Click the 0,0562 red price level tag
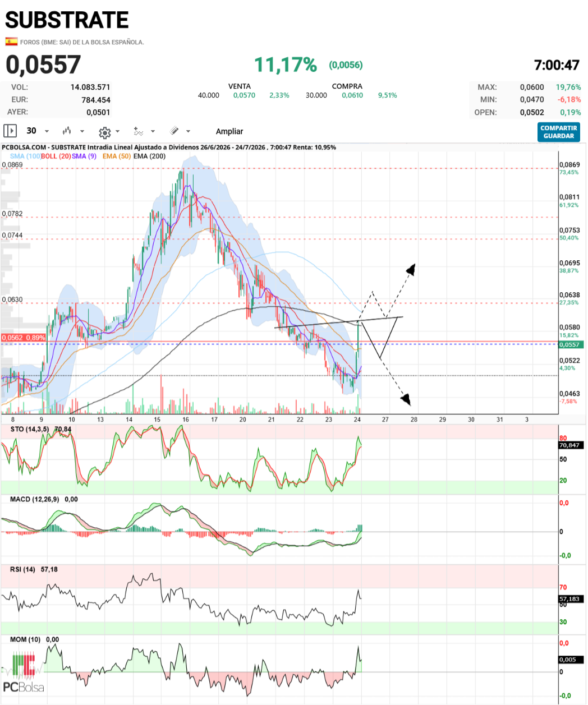588x705 pixels. click(x=24, y=338)
